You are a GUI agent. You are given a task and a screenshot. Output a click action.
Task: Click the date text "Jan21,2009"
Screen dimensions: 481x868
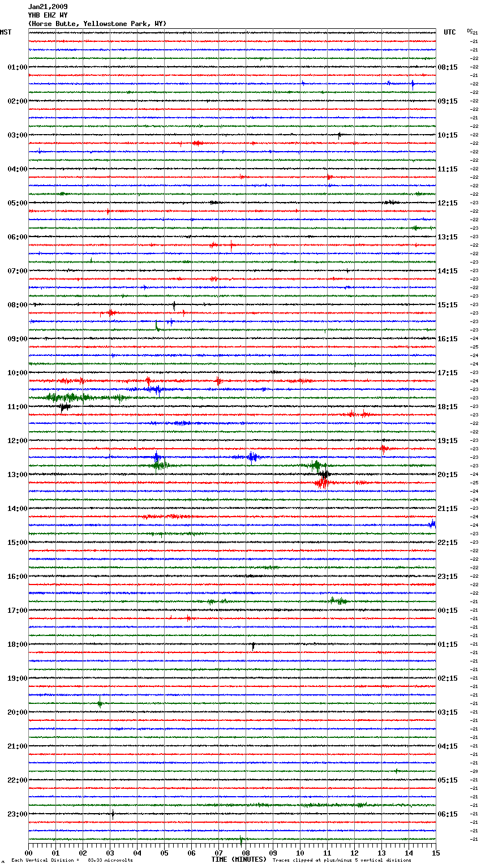(x=48, y=7)
